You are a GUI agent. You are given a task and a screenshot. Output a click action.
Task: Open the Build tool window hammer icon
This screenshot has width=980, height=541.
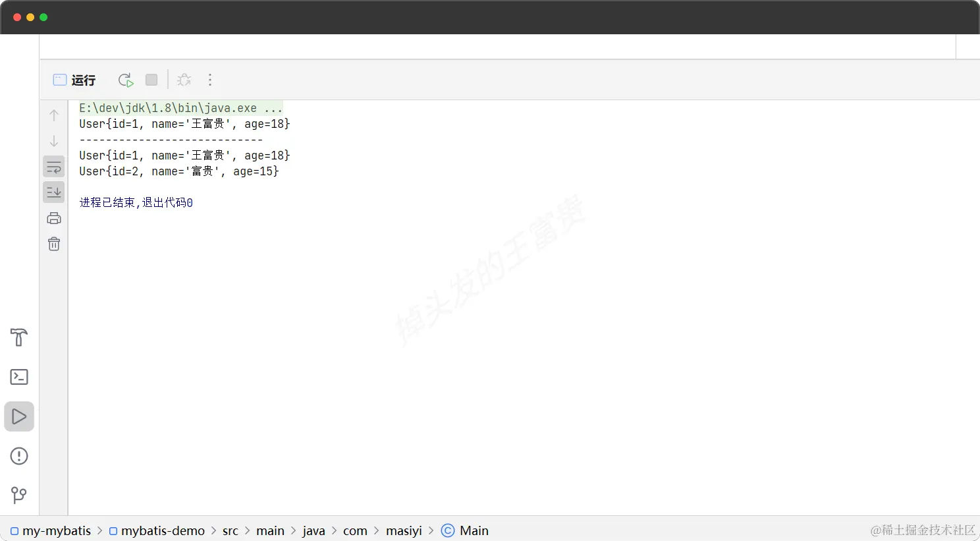tap(19, 337)
